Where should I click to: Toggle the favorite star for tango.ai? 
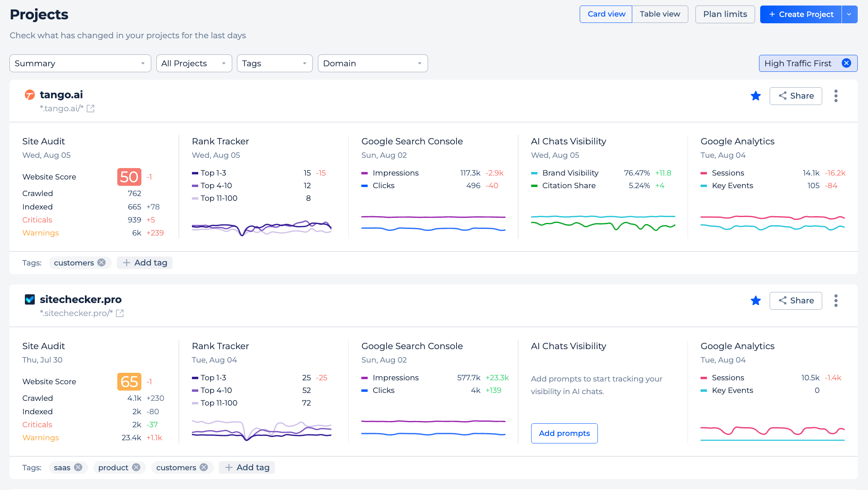click(756, 96)
